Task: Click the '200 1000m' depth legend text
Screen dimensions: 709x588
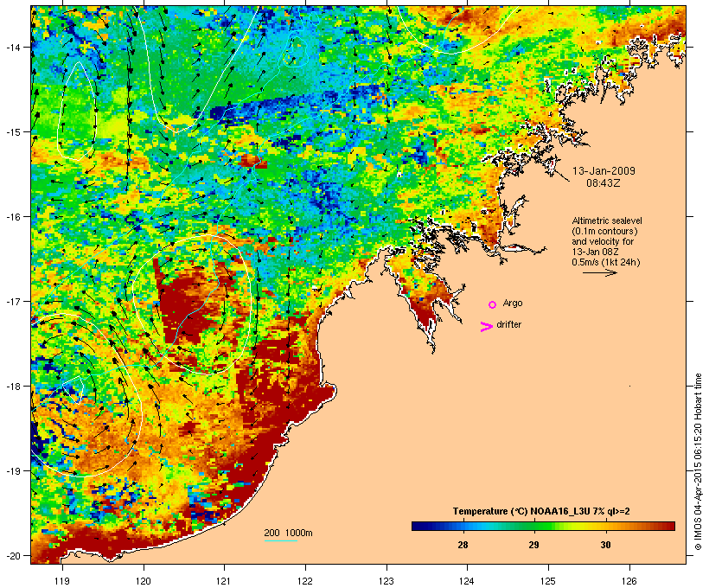Action: 288,533
